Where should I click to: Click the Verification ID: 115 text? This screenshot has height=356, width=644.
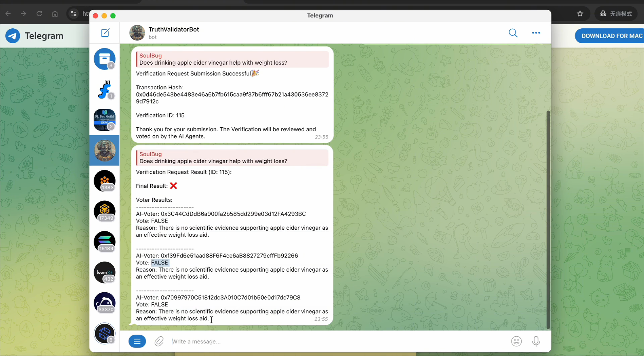[x=160, y=115]
